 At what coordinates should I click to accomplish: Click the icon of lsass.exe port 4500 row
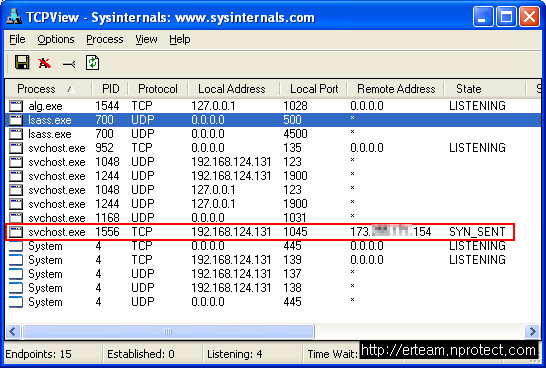(x=16, y=134)
